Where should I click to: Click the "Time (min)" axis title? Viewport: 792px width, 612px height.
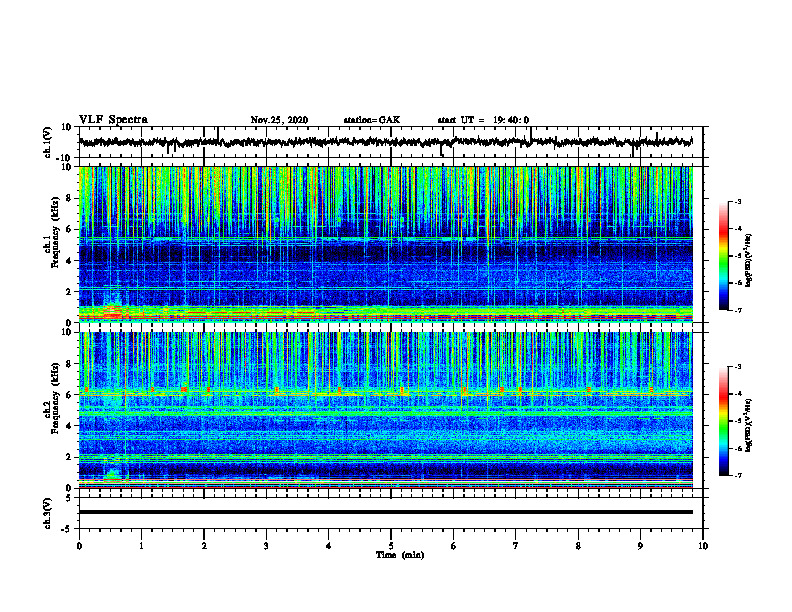[400, 555]
